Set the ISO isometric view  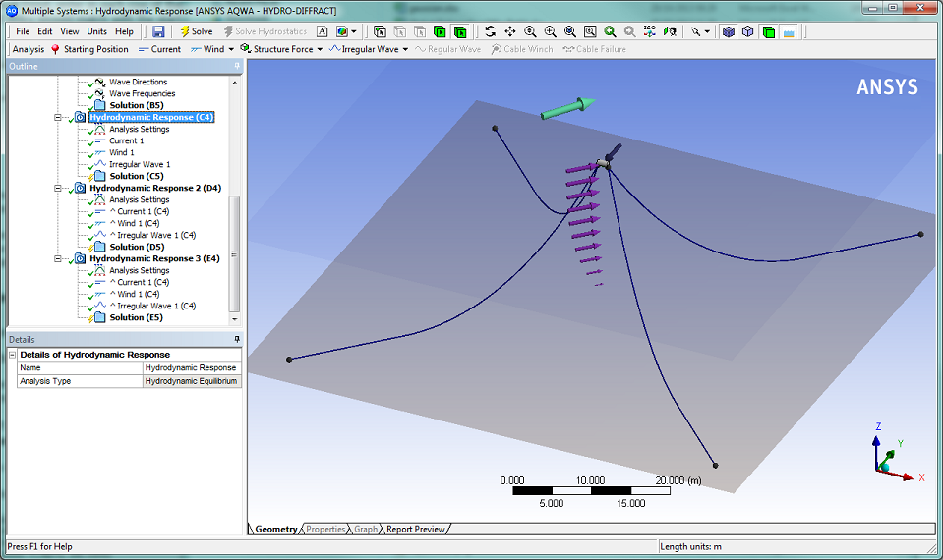650,31
